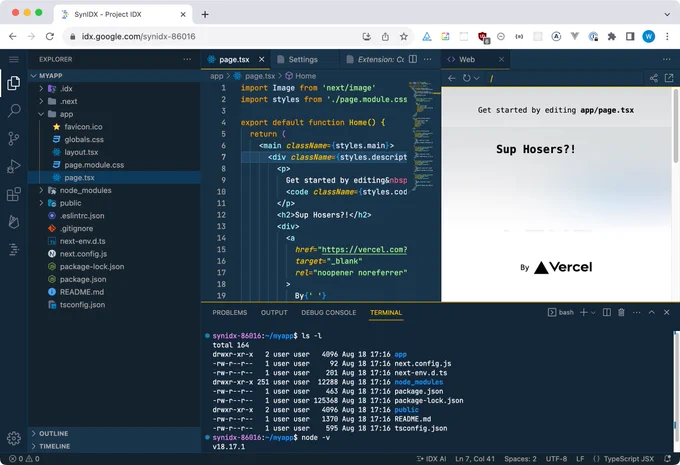Change indentation via Spaces: 2
Image resolution: width=680 pixels, height=465 pixels.
click(520, 458)
